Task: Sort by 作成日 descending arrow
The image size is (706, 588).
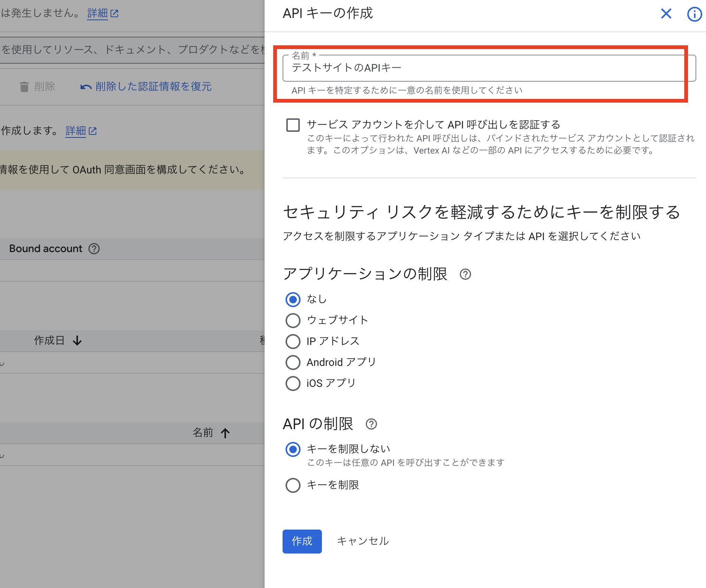Action: [x=78, y=340]
